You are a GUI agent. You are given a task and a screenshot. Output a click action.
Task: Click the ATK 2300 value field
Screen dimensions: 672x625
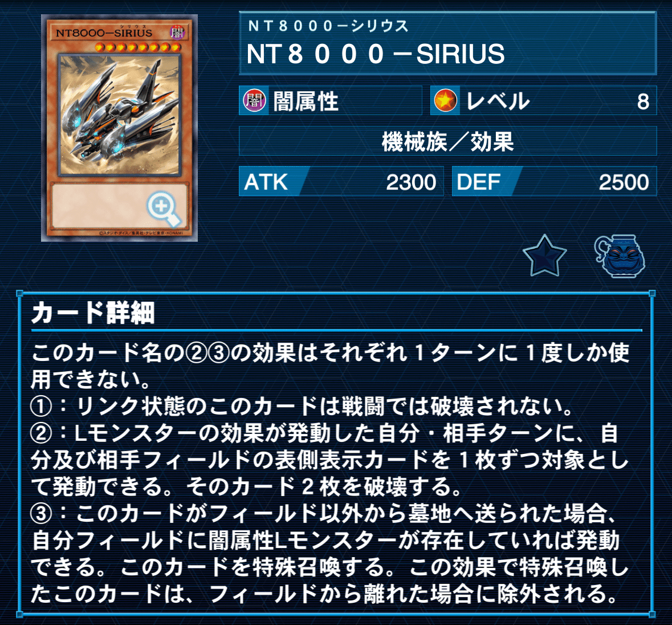tap(341, 181)
